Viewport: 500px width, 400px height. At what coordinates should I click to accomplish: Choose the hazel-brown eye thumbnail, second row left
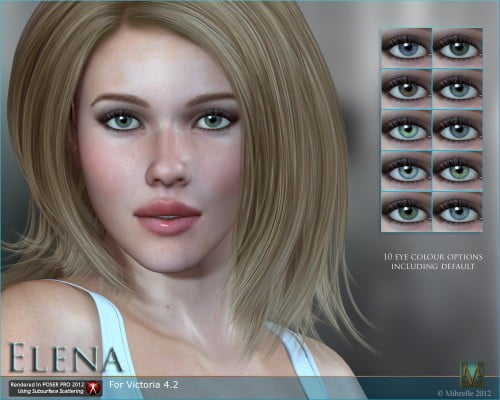tap(406, 89)
